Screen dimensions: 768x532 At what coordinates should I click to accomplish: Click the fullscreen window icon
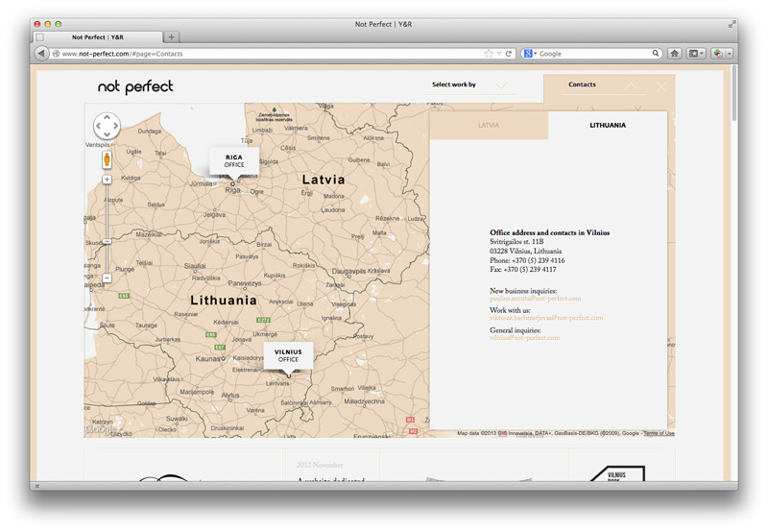click(732, 24)
